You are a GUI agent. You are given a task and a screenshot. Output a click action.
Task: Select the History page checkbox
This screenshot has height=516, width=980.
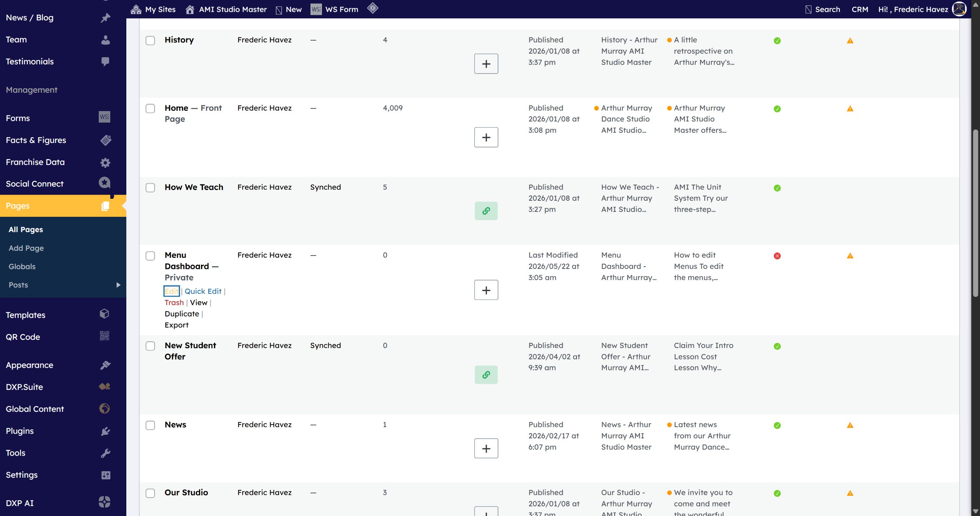[x=150, y=41]
